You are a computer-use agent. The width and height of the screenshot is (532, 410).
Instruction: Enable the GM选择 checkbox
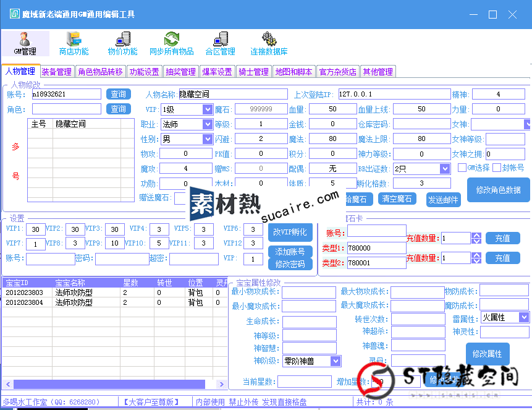[x=462, y=168]
